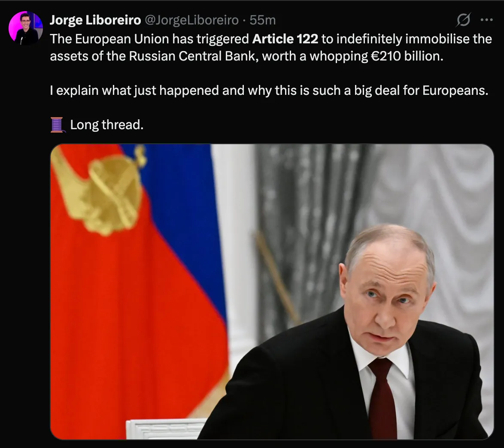Click the Long thread text
The image size is (504, 448).
pyautogui.click(x=106, y=125)
